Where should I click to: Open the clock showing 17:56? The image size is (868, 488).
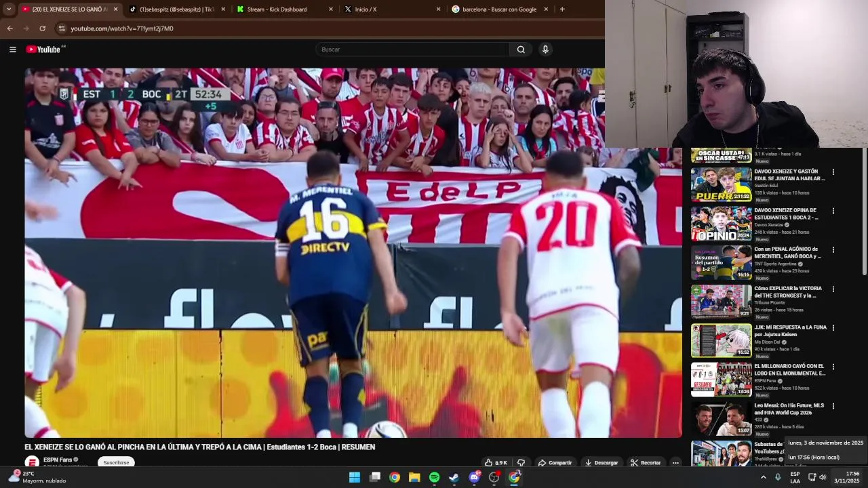point(847,477)
